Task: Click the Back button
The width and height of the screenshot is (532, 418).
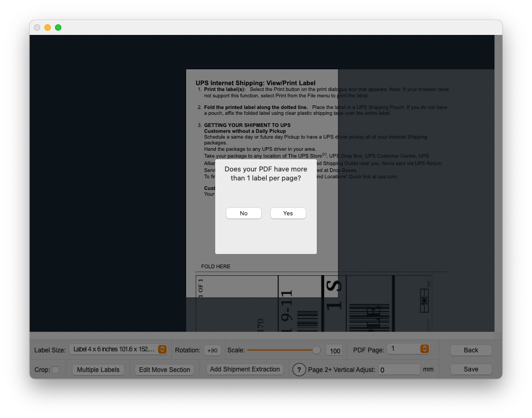Action: click(x=471, y=350)
